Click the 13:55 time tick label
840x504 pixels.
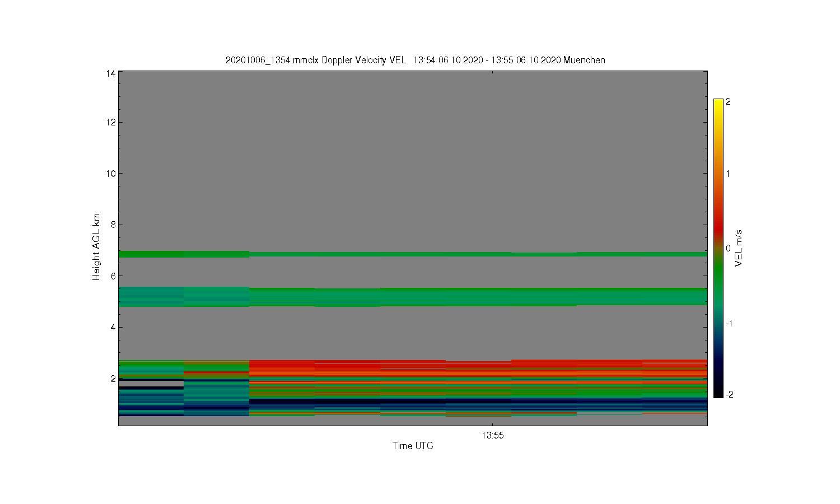coord(492,436)
